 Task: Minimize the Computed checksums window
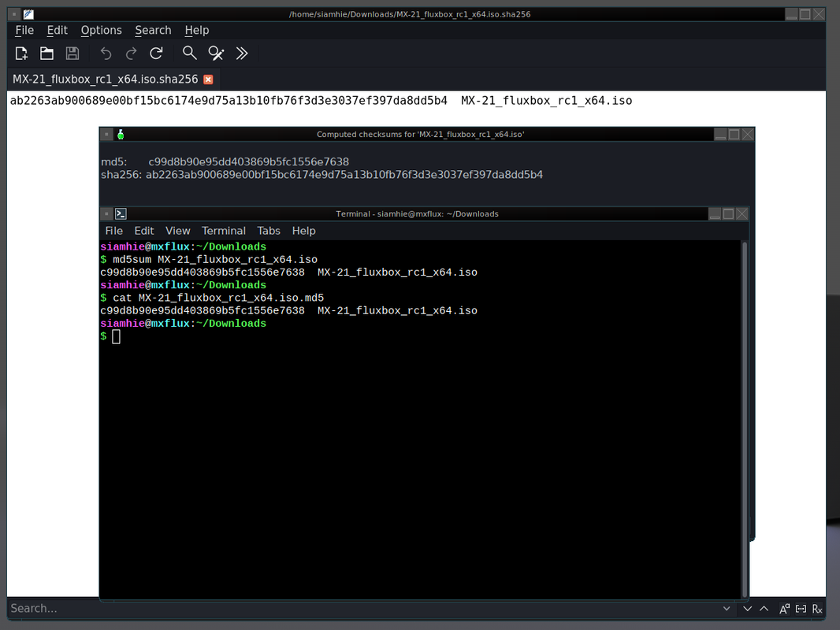(720, 135)
